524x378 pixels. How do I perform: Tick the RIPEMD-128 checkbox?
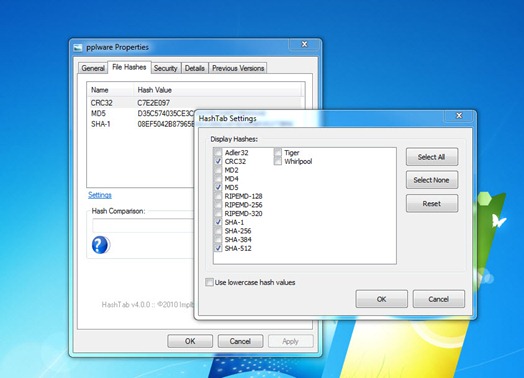coord(218,196)
